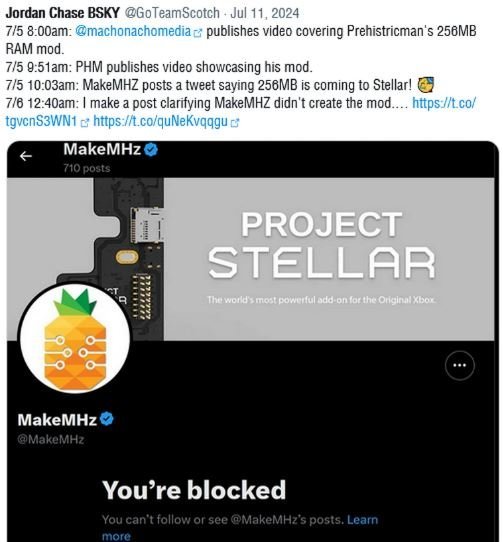This screenshot has width=503, height=542.
Task: Click the MakeMHz profile display name
Action: point(57,420)
